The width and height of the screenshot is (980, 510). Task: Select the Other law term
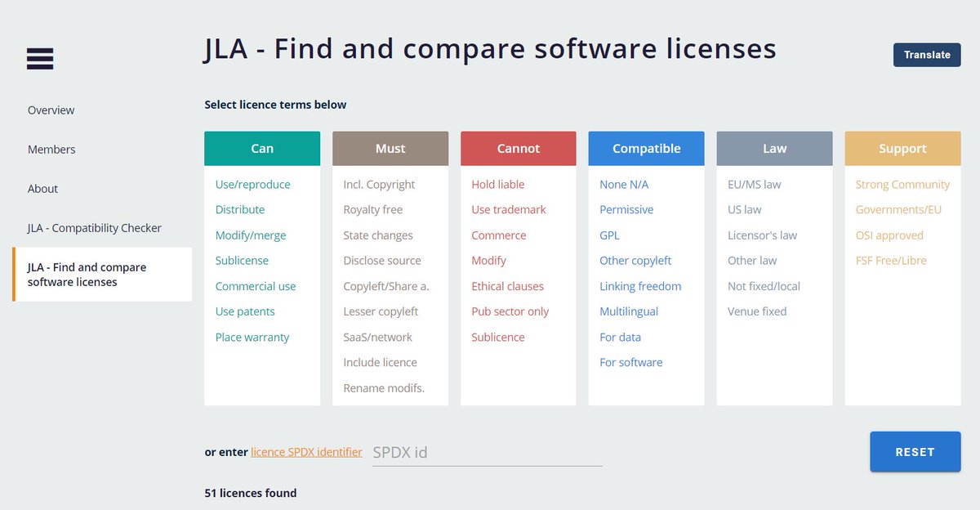click(752, 261)
